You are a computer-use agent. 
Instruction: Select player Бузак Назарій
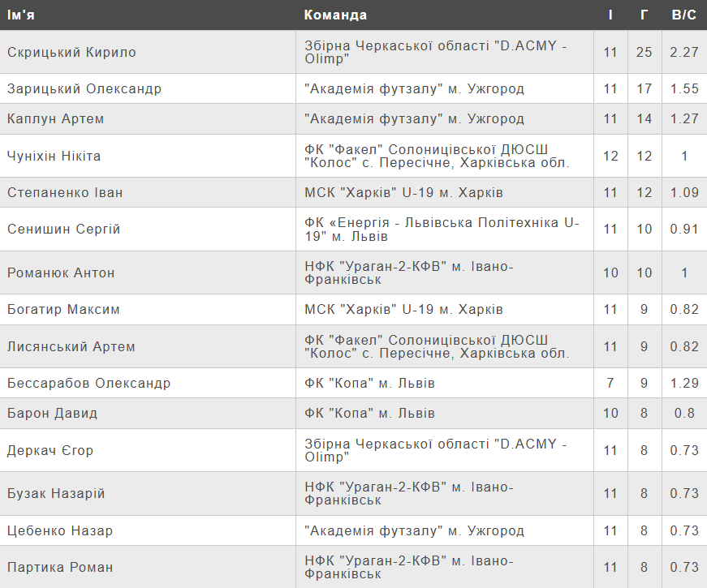56,494
